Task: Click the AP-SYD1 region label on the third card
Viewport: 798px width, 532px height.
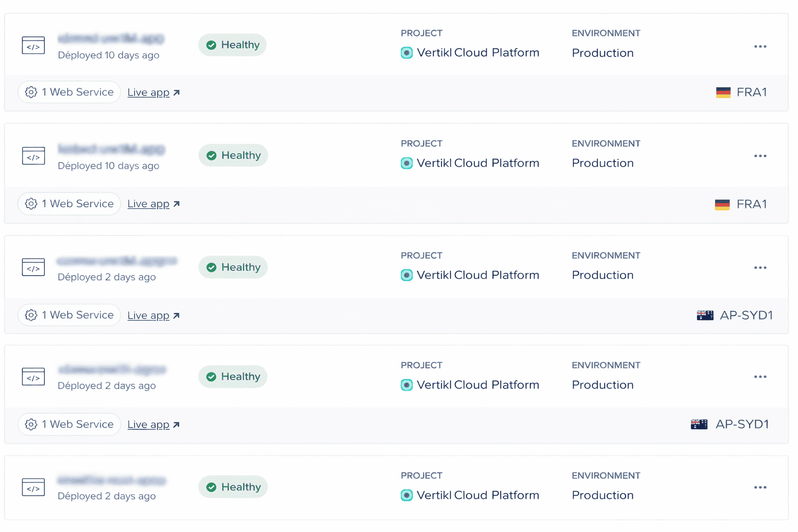Action: [747, 315]
